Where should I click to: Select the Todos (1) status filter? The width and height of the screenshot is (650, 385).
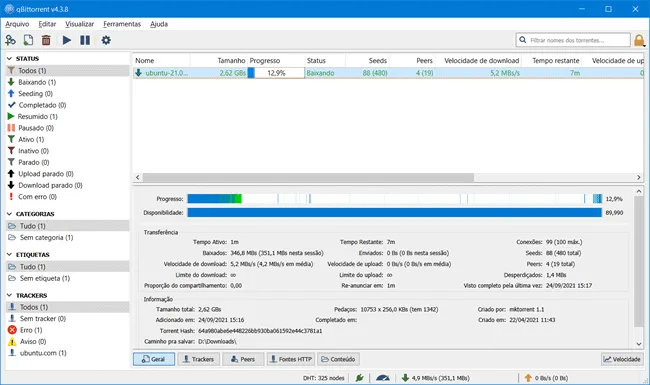(x=68, y=71)
